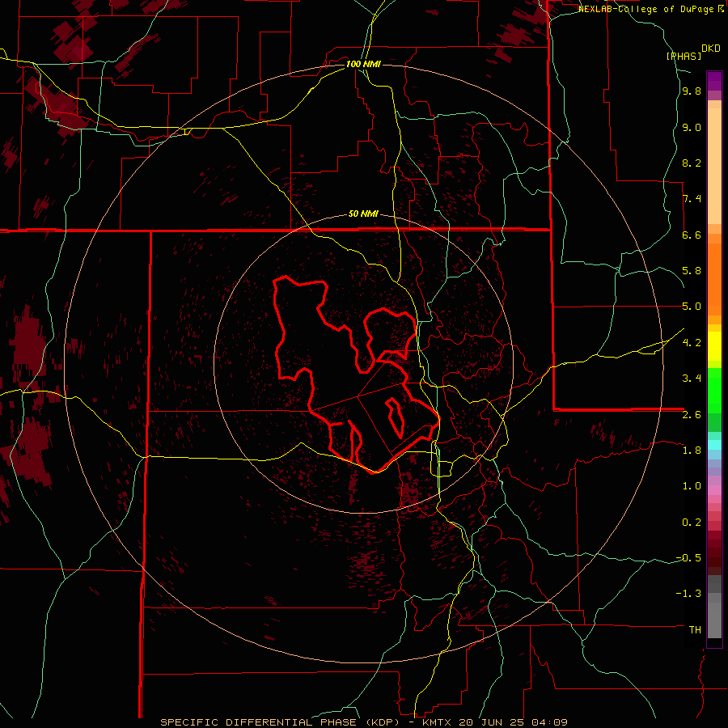Click the KMTX station ID in caption
This screenshot has width=728, height=728.
438,722
